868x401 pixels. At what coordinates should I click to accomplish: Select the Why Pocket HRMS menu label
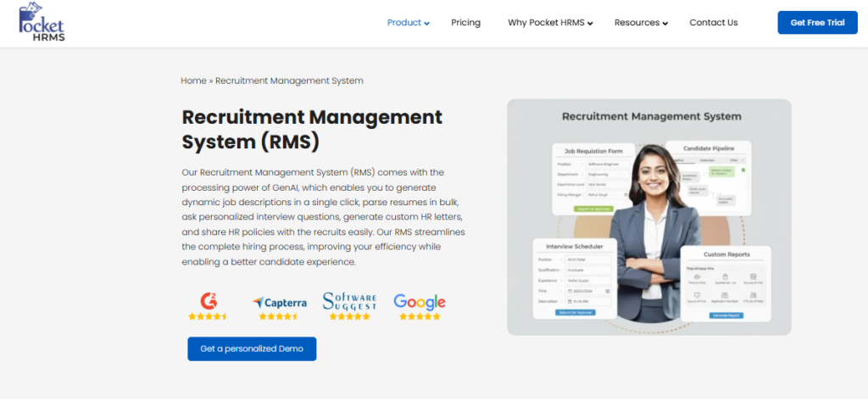(x=546, y=23)
